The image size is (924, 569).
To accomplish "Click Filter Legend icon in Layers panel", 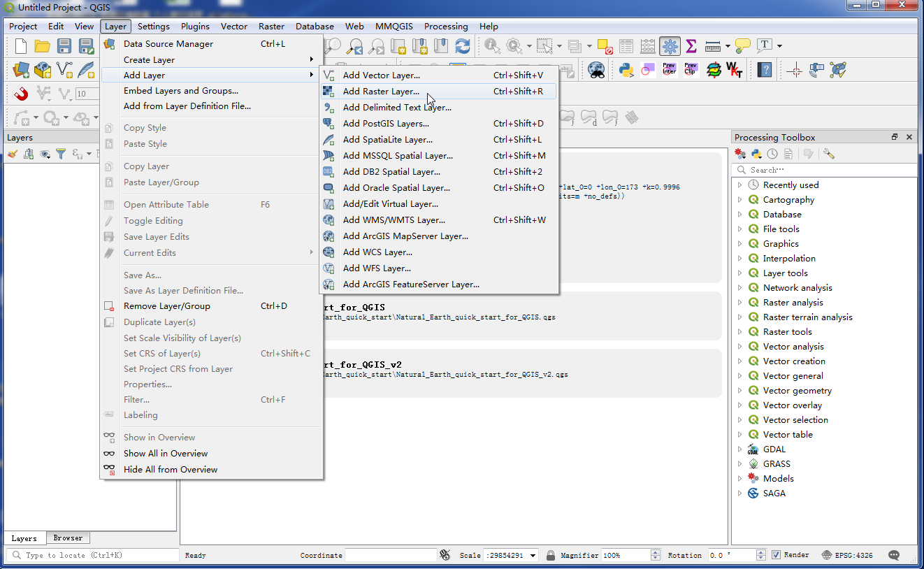I will coord(61,154).
